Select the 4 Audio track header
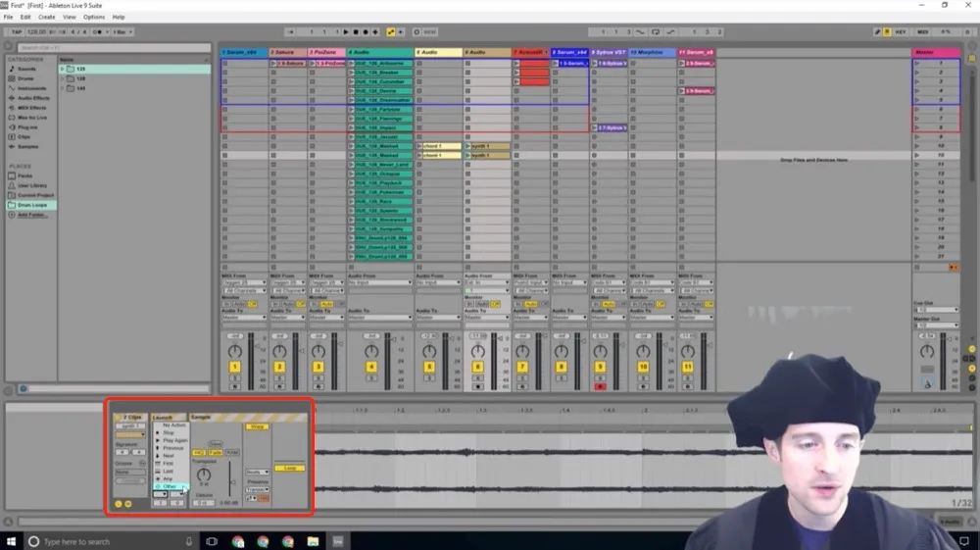Screen dimensions: 980x550 pyautogui.click(x=379, y=53)
